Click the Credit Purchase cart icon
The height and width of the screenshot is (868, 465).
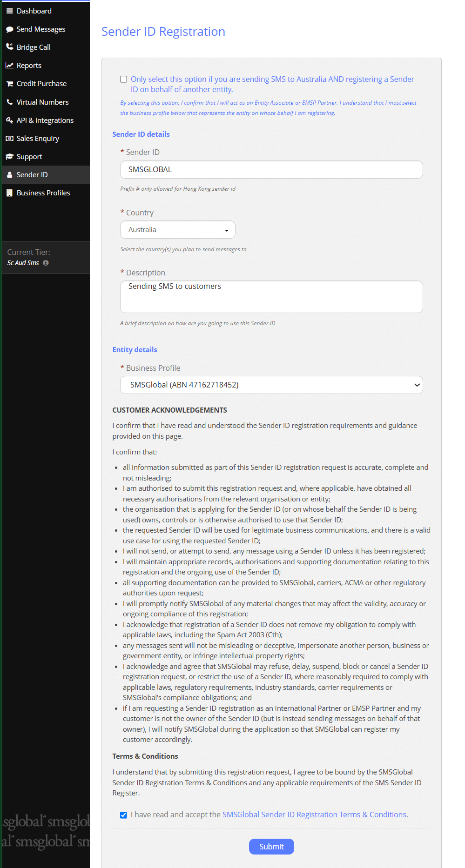[9, 84]
